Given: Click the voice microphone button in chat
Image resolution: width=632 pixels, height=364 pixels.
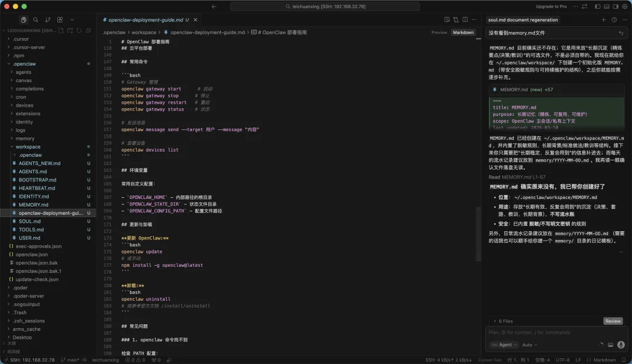Looking at the screenshot, I should (621, 345).
